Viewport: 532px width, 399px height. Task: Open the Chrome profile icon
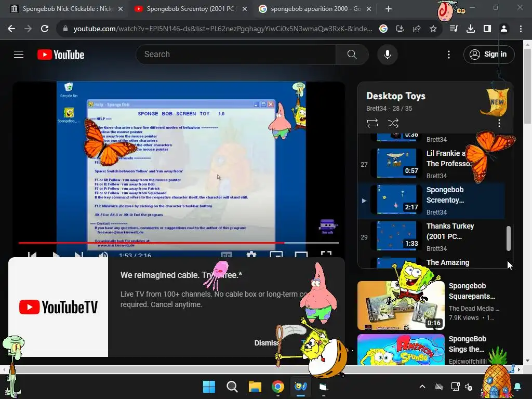504,29
